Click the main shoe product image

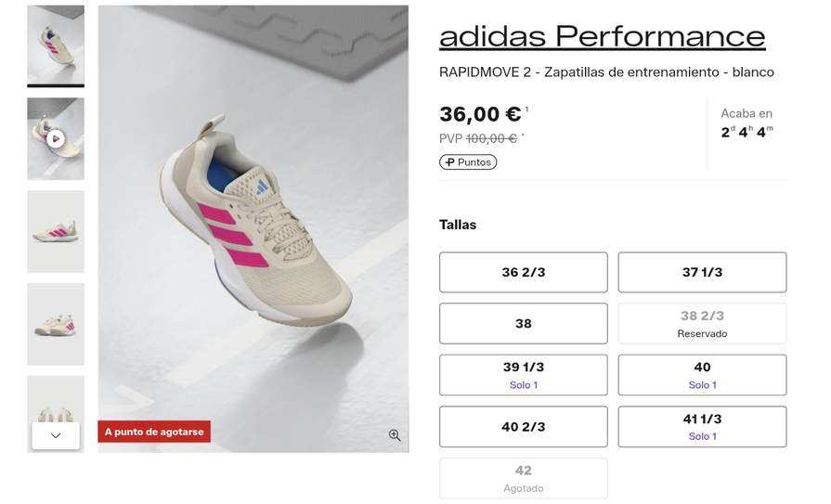coord(253,229)
